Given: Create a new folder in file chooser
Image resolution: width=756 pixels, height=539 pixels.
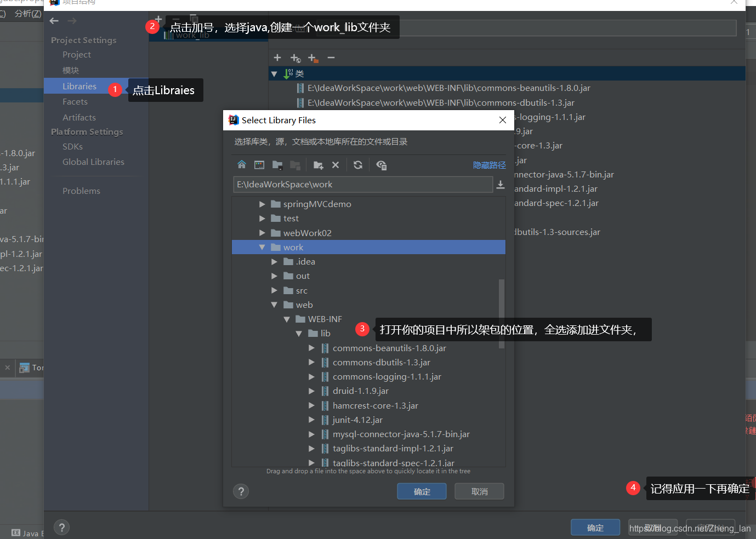Looking at the screenshot, I should (x=318, y=165).
